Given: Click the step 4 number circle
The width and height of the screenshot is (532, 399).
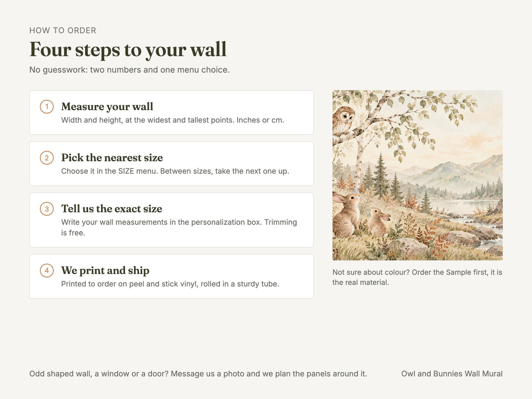Looking at the screenshot, I should click(x=47, y=270).
